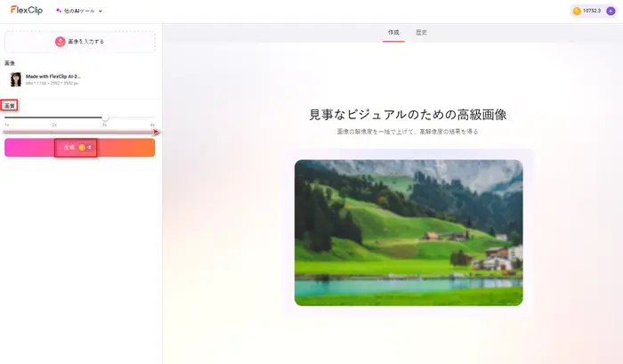Open the 他のAIツール dropdown
This screenshot has width=623, height=364.
click(79, 12)
